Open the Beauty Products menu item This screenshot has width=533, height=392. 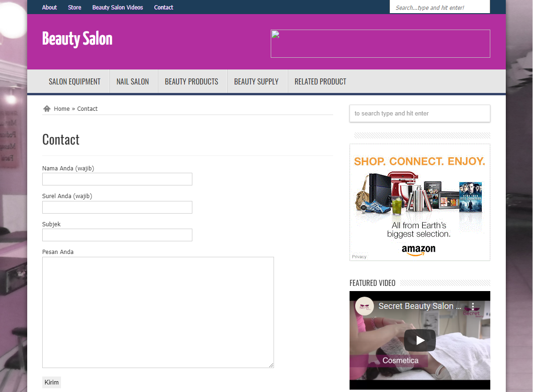[x=191, y=82]
